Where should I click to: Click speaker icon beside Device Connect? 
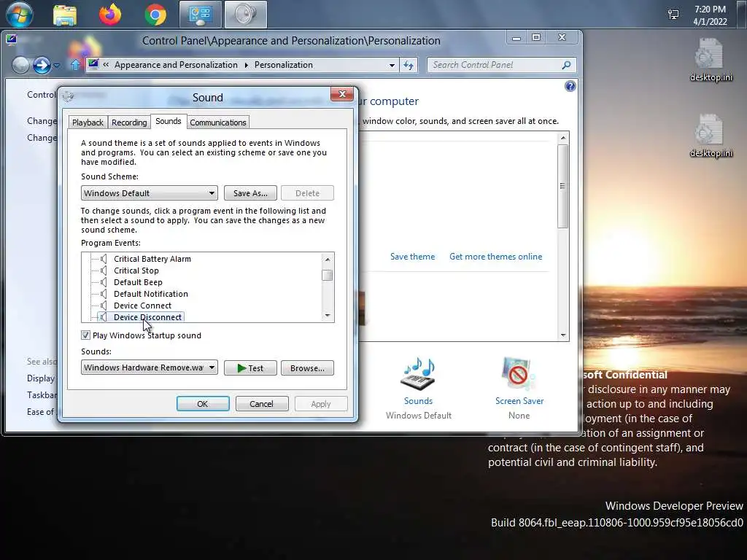click(x=104, y=306)
